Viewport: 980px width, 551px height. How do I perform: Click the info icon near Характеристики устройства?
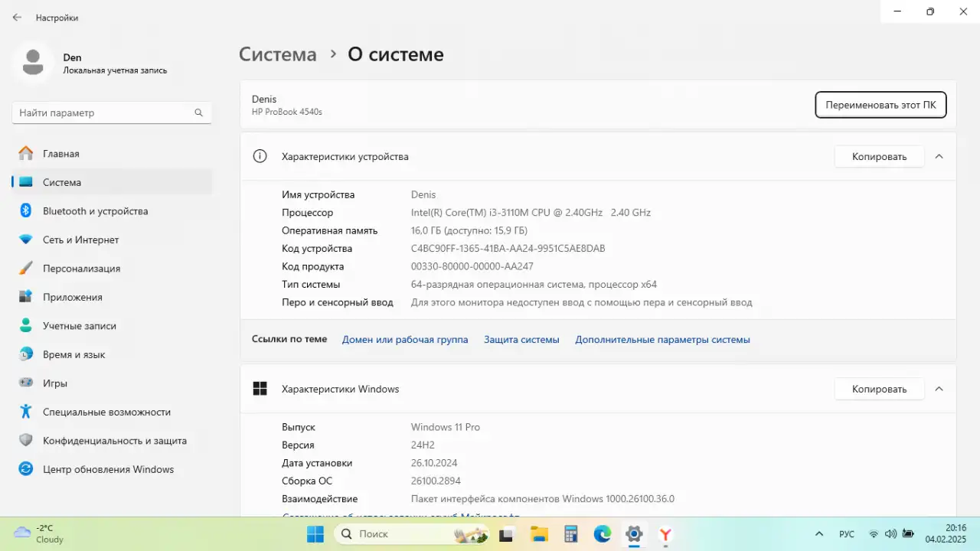260,156
